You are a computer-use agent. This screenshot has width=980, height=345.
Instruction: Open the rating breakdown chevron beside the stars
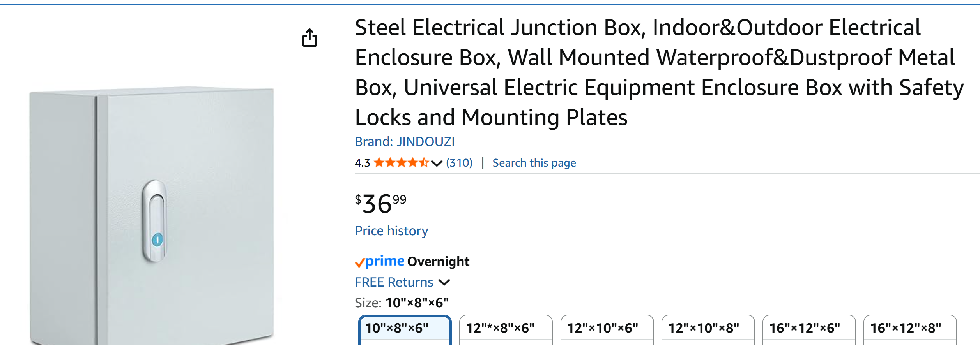[437, 163]
